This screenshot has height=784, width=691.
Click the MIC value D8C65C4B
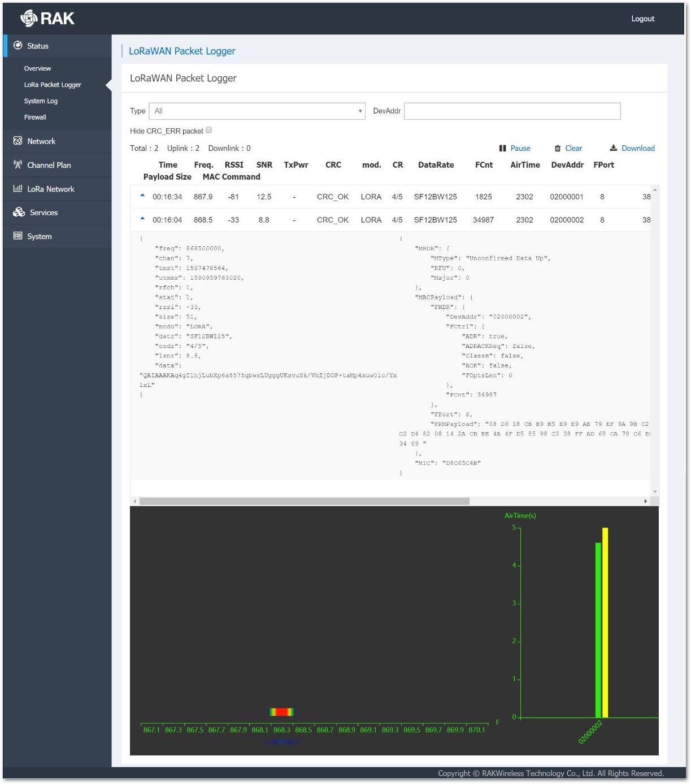[x=462, y=463]
